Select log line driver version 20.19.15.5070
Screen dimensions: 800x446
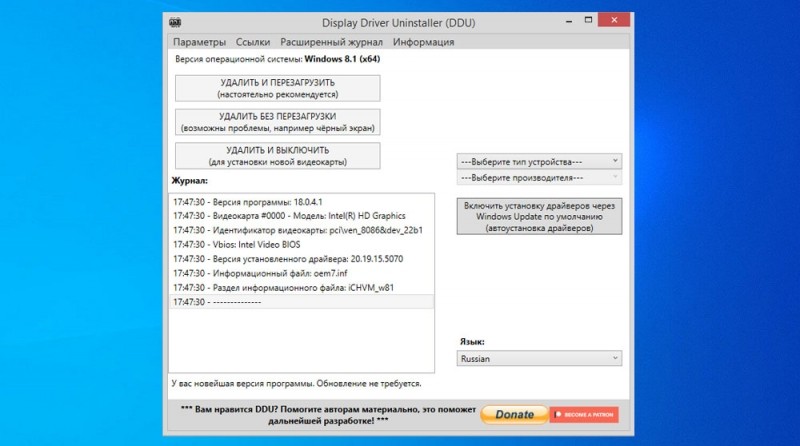[x=302, y=259]
